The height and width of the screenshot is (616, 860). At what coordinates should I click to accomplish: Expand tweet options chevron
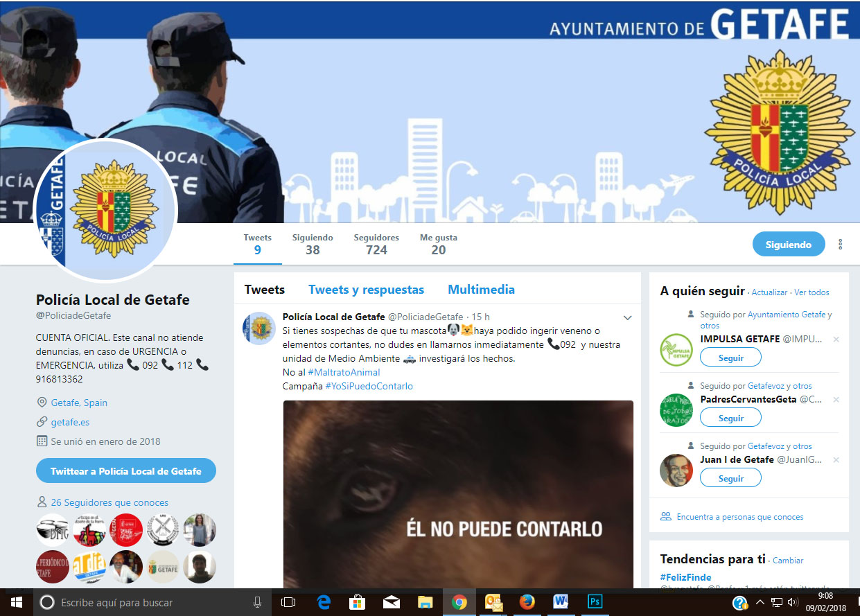(628, 317)
